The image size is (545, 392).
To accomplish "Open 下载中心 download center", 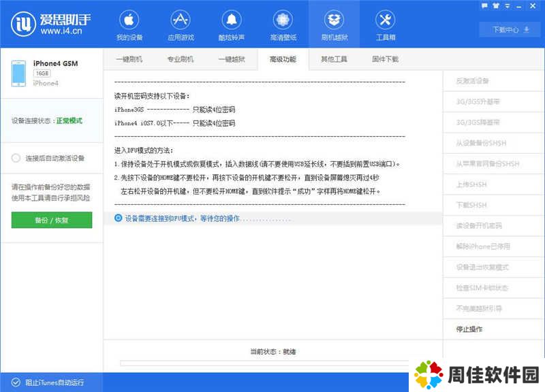I will (x=510, y=29).
